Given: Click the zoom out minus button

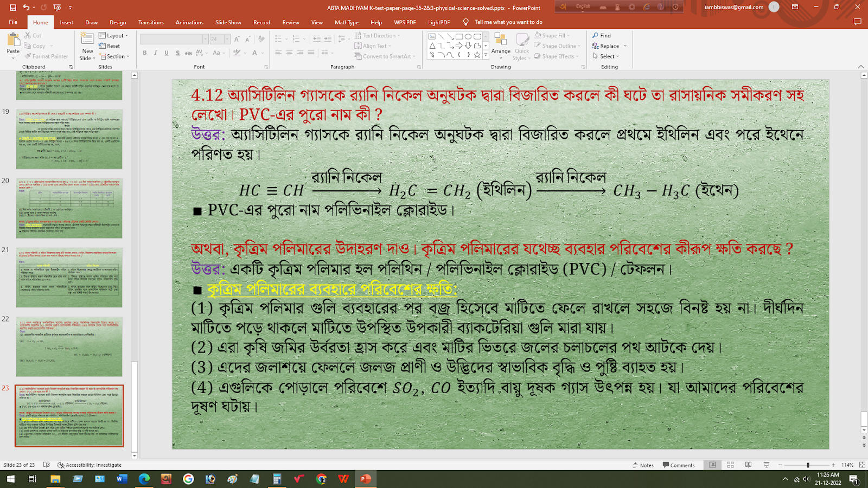Looking at the screenshot, I should [x=780, y=465].
